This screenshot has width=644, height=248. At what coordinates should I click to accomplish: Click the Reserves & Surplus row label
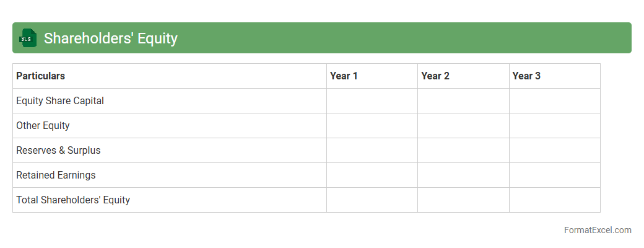point(58,150)
